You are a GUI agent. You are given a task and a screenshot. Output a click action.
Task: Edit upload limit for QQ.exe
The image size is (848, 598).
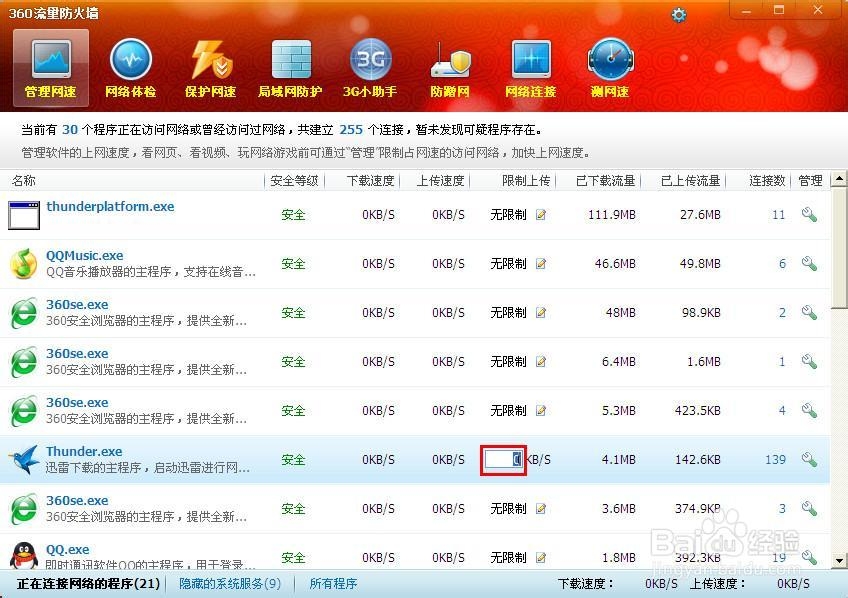[541, 557]
